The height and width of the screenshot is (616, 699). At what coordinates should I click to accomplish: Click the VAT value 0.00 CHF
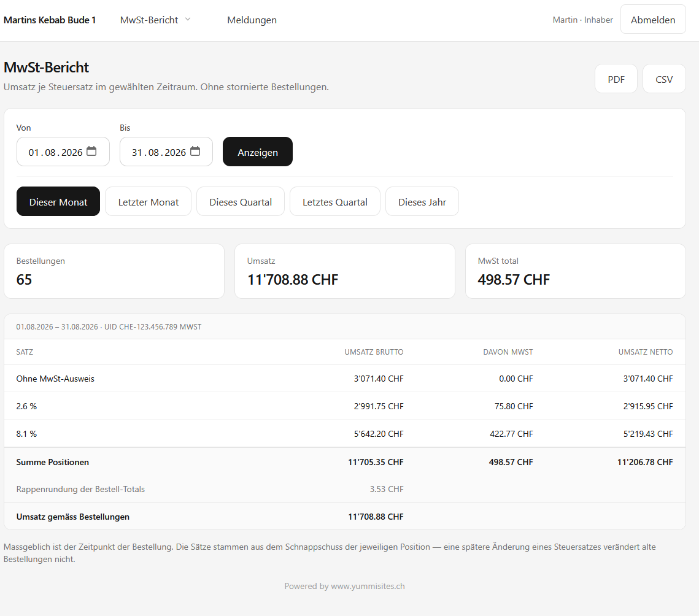coord(516,379)
